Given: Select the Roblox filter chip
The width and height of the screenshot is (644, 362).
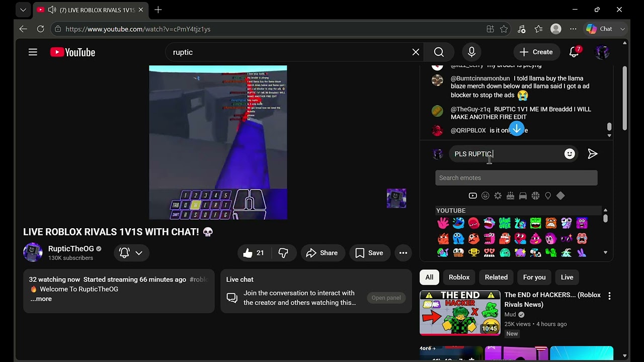Looking at the screenshot, I should tap(459, 277).
